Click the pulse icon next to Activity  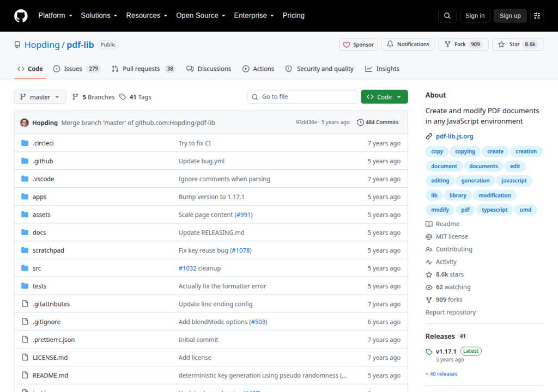pos(429,262)
